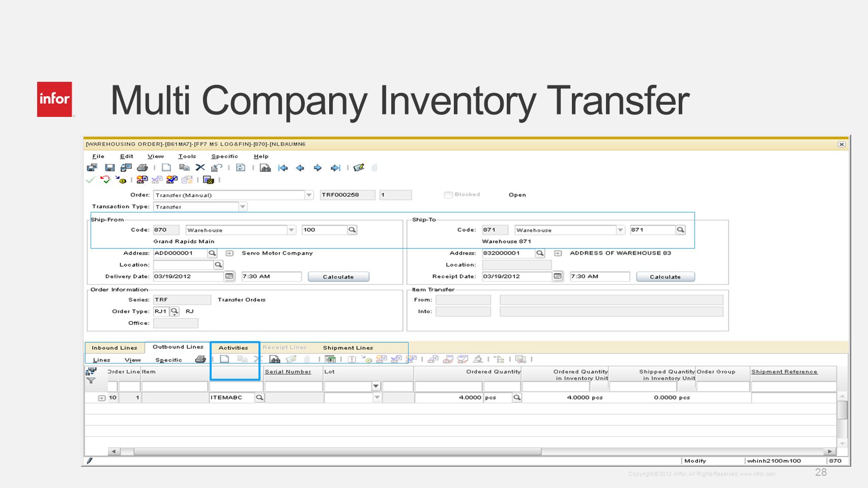Click the Shipment Reference column header link
This screenshot has height=488, width=868.
point(784,372)
